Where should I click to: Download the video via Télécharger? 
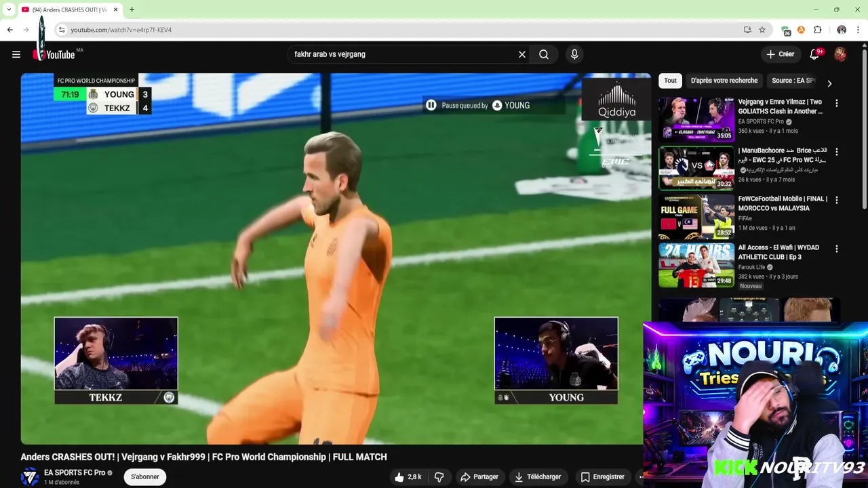click(x=538, y=477)
